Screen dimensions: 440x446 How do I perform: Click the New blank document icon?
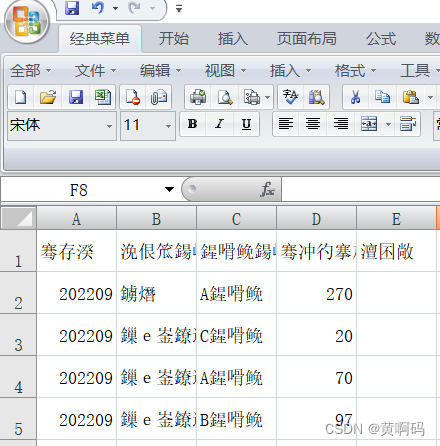(21, 97)
